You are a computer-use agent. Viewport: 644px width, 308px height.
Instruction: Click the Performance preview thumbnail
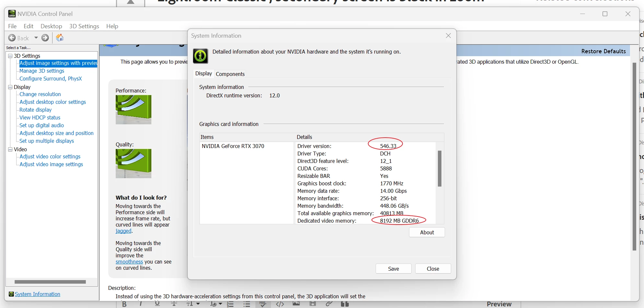pos(134,110)
